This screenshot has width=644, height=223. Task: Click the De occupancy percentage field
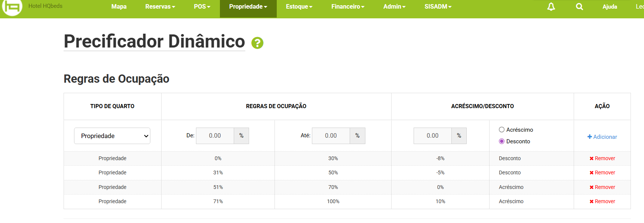(215, 136)
